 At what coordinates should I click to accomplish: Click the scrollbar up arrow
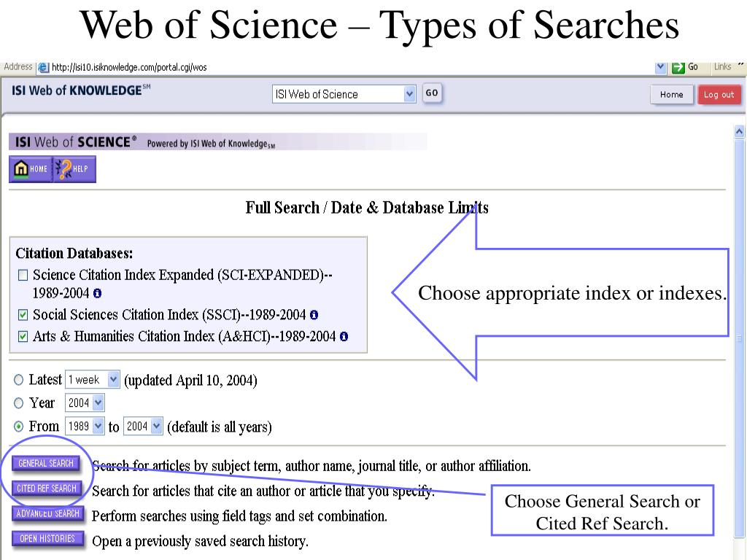pyautogui.click(x=739, y=131)
